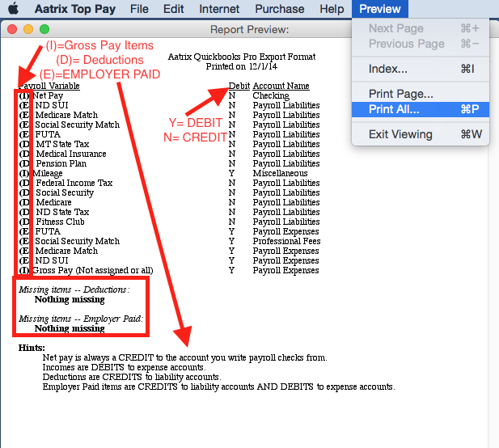The image size is (499, 448).
Task: Click the Preview menu title
Action: pyautogui.click(x=379, y=9)
